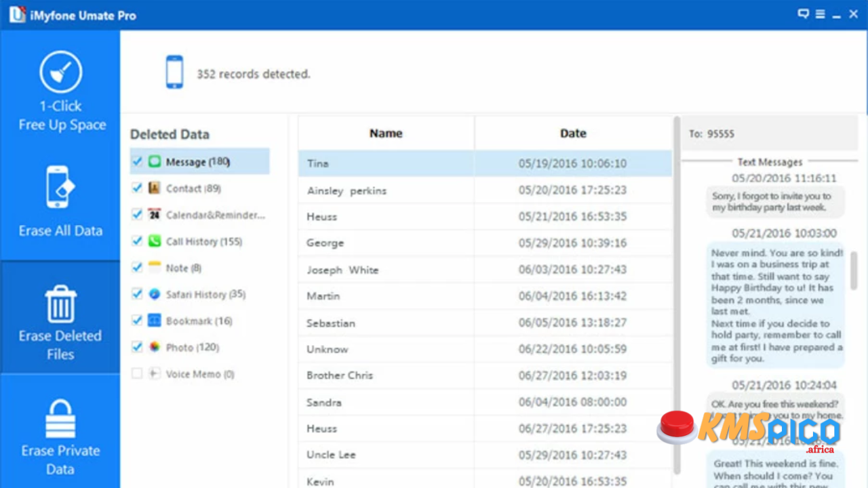Image resolution: width=868 pixels, height=488 pixels.
Task: Select the Bookmark (16) category label
Action: coord(199,321)
